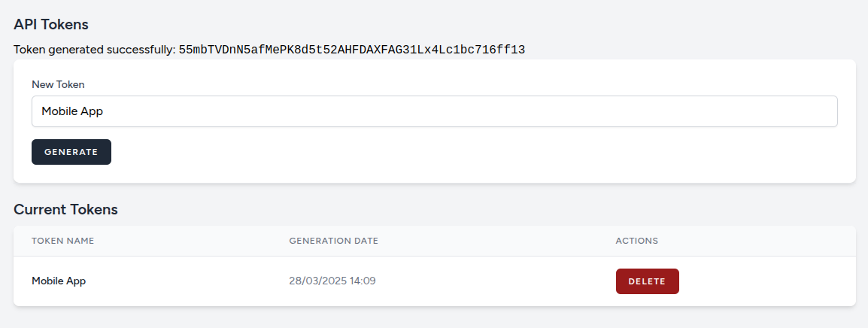Click the "Token generated successfully" message text
Screen dimensions: 868x328
[x=95, y=50]
